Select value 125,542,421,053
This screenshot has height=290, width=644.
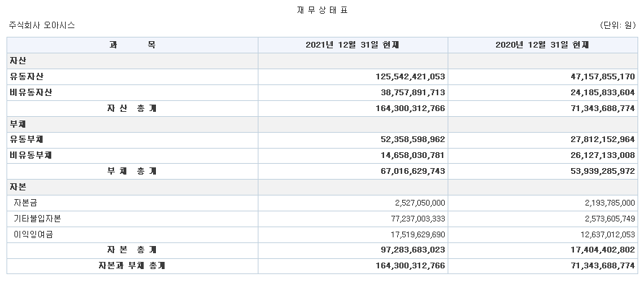410,76
